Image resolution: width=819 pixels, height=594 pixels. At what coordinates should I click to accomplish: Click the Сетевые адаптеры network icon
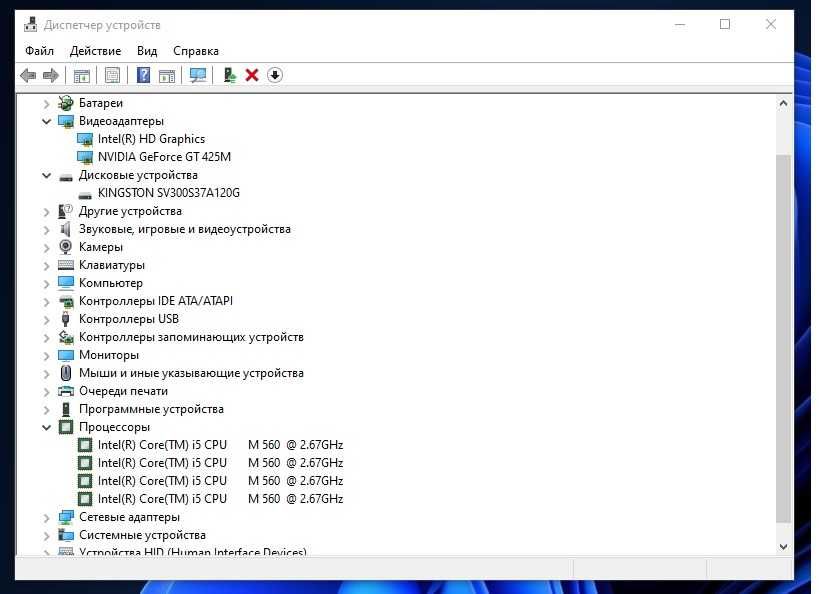pos(66,517)
